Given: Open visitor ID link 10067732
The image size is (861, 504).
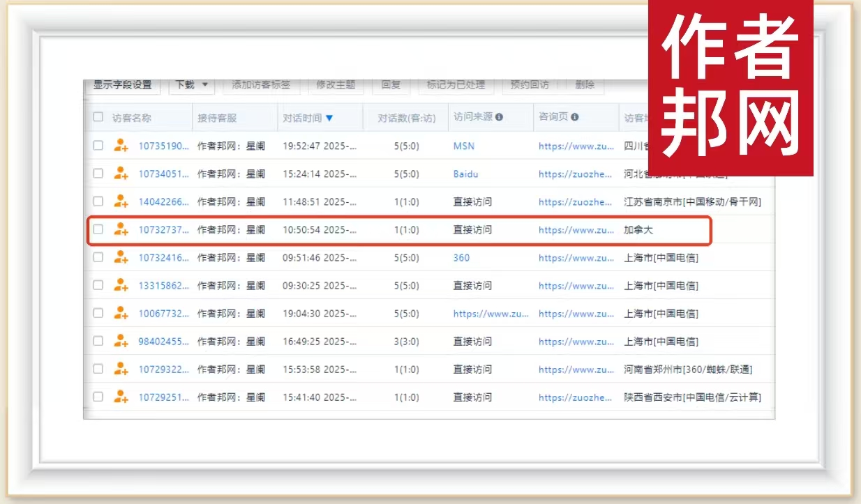Looking at the screenshot, I should (163, 314).
